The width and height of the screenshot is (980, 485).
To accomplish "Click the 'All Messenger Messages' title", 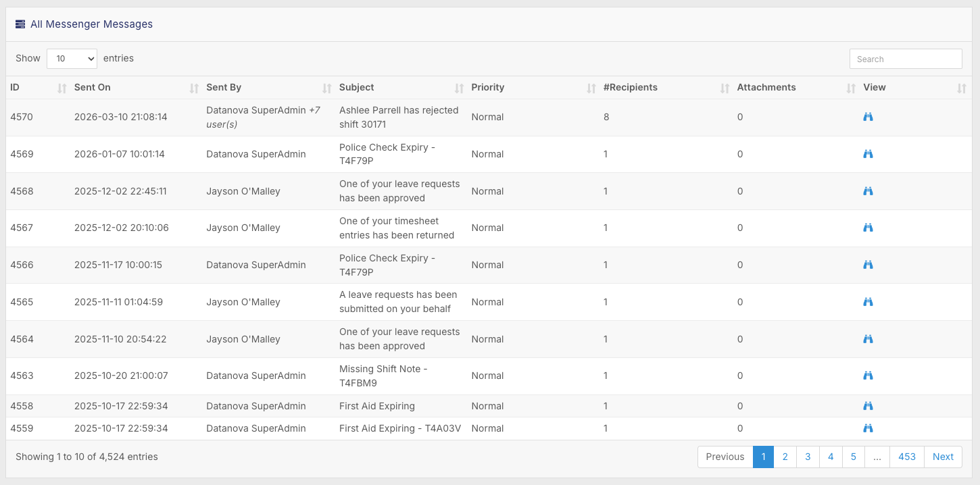I will click(91, 24).
